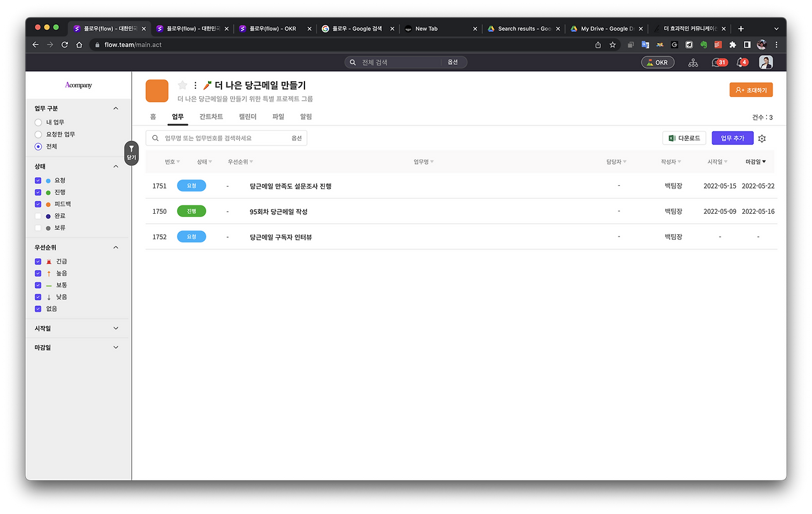The height and width of the screenshot is (514, 812).
Task: Click the Grammarly G extension icon
Action: [674, 45]
